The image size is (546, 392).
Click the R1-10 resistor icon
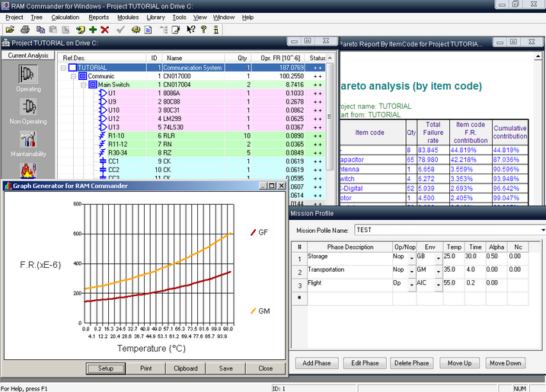[x=102, y=135]
